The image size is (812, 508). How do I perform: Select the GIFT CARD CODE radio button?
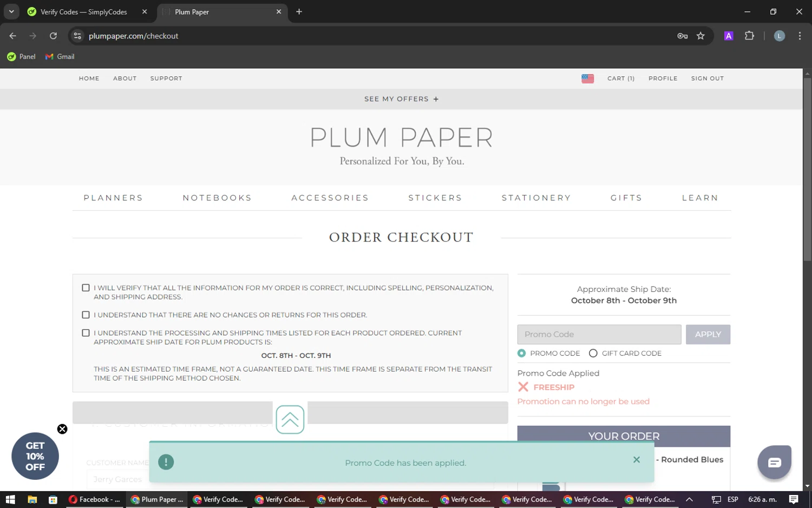tap(593, 353)
